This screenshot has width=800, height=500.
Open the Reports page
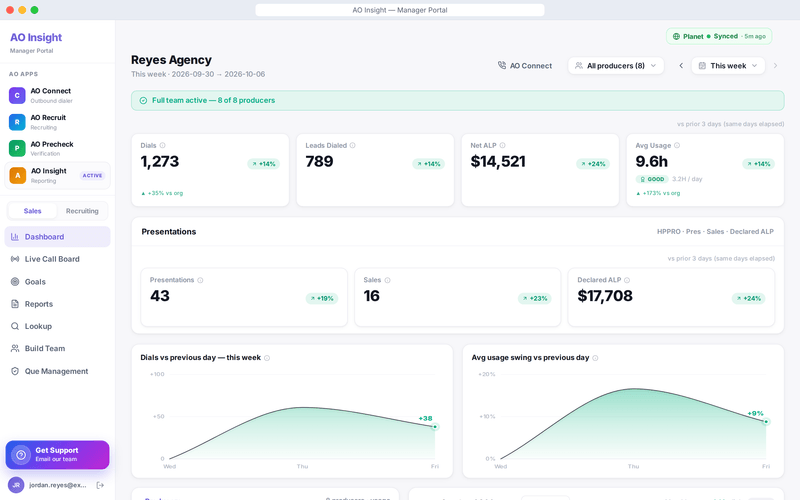[58, 304]
